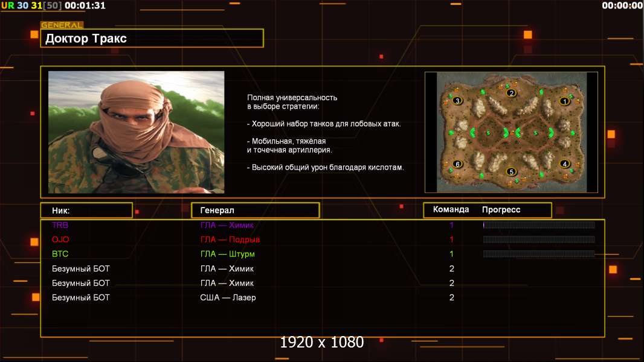Click the 00:01:31 timer at top left
The width and height of the screenshot is (644, 362).
coord(85,6)
